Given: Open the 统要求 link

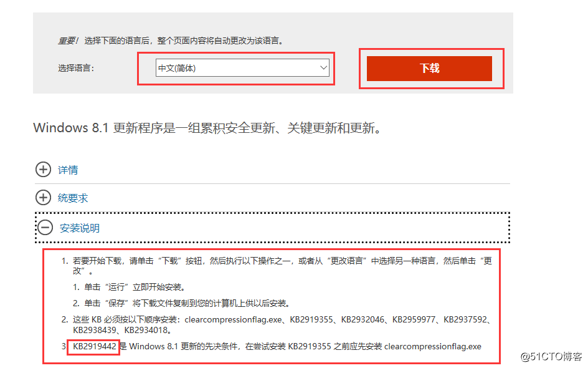Looking at the screenshot, I should tap(73, 198).
